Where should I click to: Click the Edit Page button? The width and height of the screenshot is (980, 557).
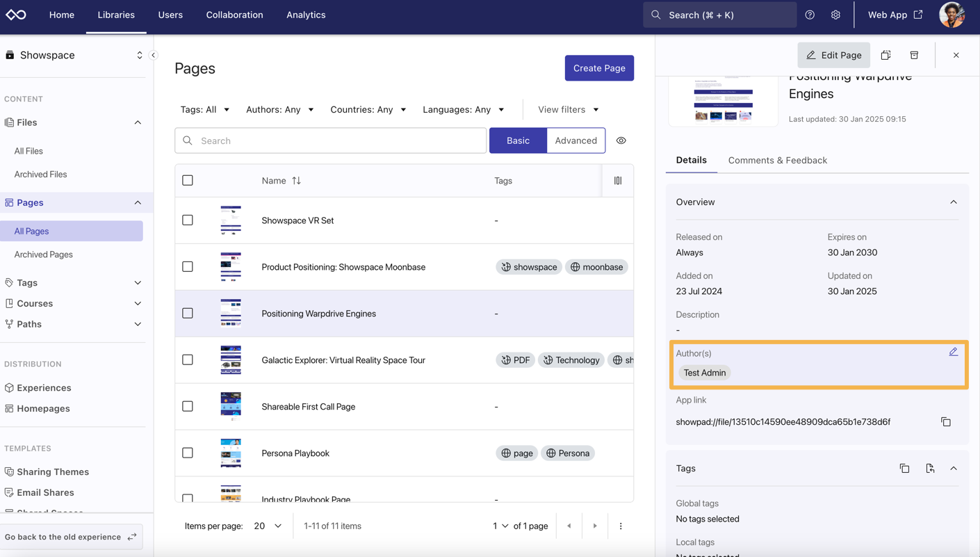coord(833,55)
